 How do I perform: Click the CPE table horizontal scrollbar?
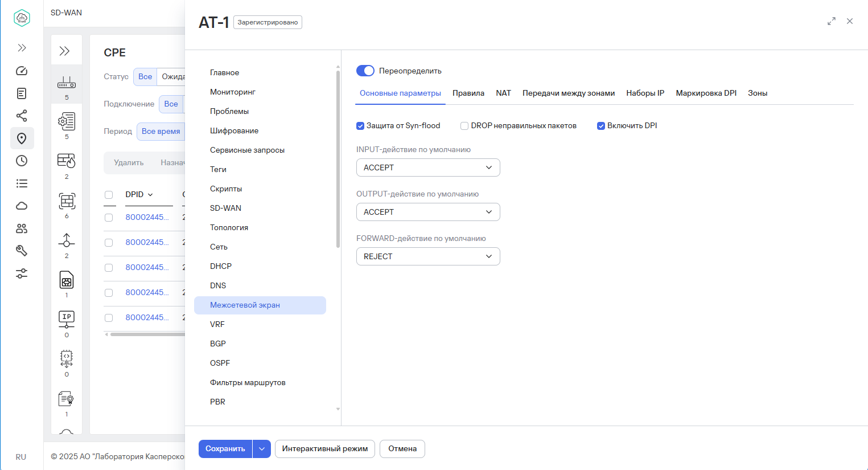point(148,334)
